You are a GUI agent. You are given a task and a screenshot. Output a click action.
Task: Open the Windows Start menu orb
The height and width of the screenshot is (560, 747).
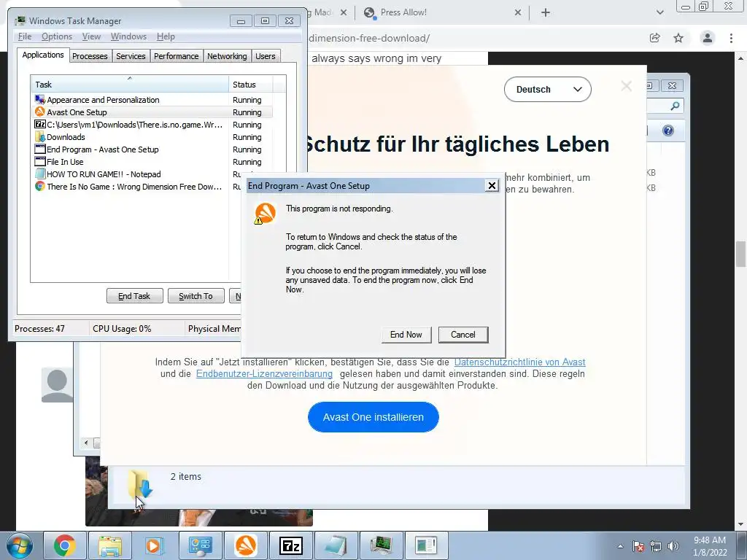coord(20,545)
